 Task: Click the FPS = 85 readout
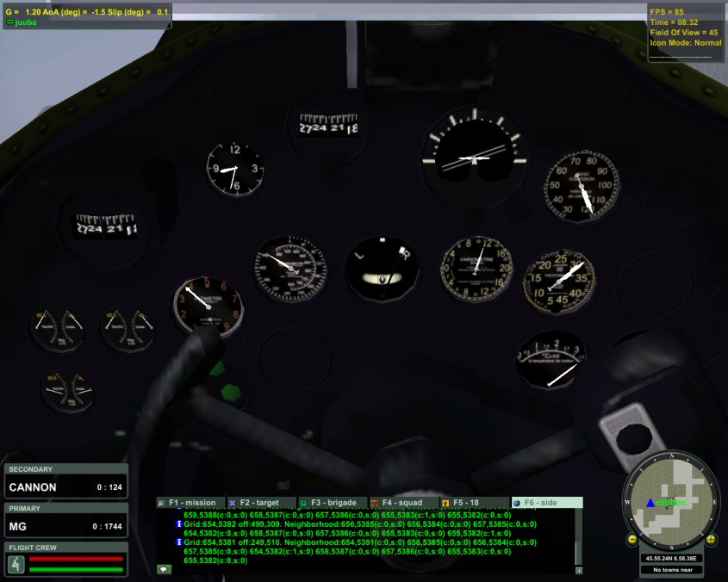pos(667,11)
